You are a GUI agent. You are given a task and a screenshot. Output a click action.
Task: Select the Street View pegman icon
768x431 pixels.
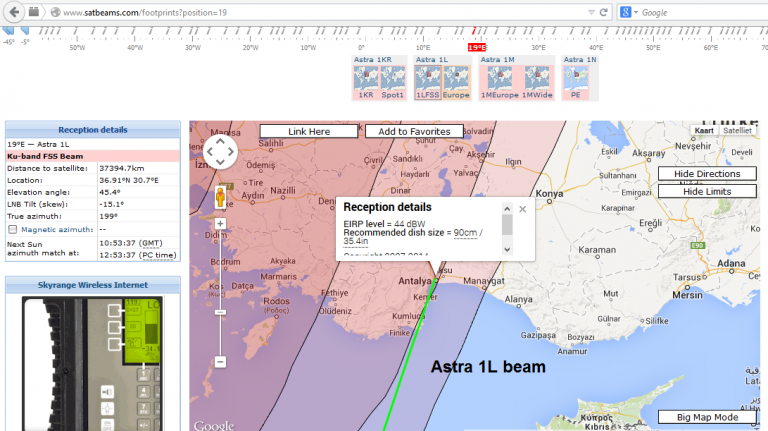[x=220, y=195]
